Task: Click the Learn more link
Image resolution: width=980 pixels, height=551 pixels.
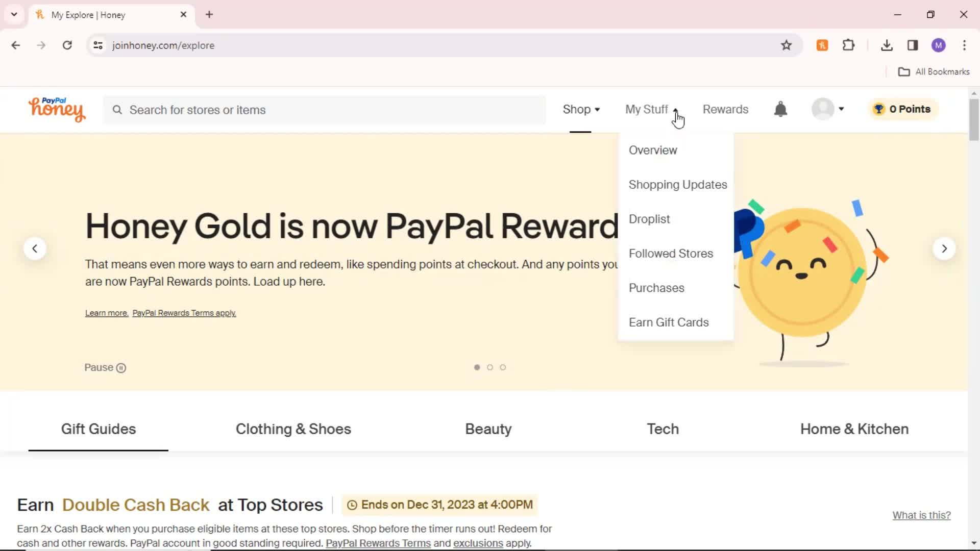Action: [106, 312]
